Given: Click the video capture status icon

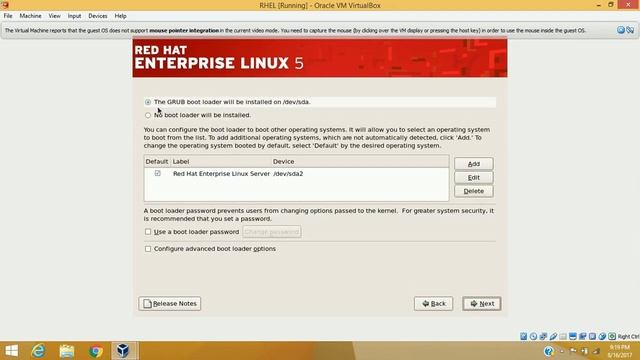Looking at the screenshot, I should click(582, 336).
